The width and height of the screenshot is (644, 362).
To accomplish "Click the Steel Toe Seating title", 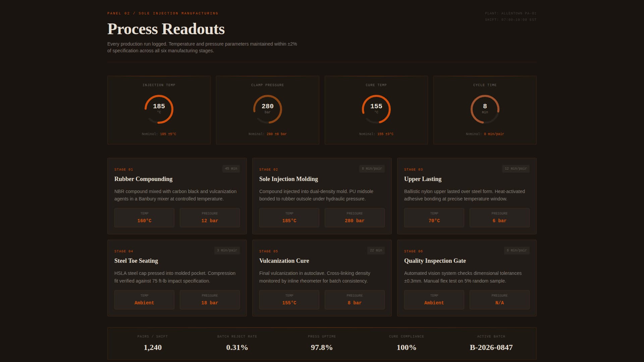I will point(136,260).
